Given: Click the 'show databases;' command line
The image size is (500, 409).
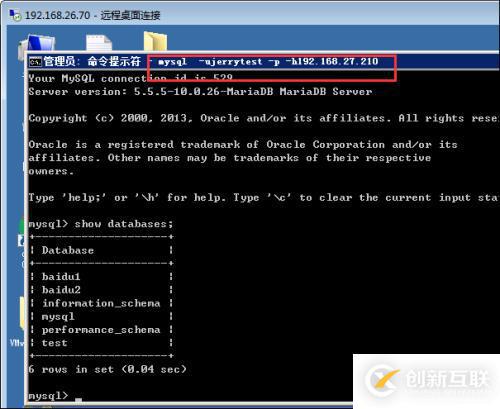Looking at the screenshot, I should (101, 224).
